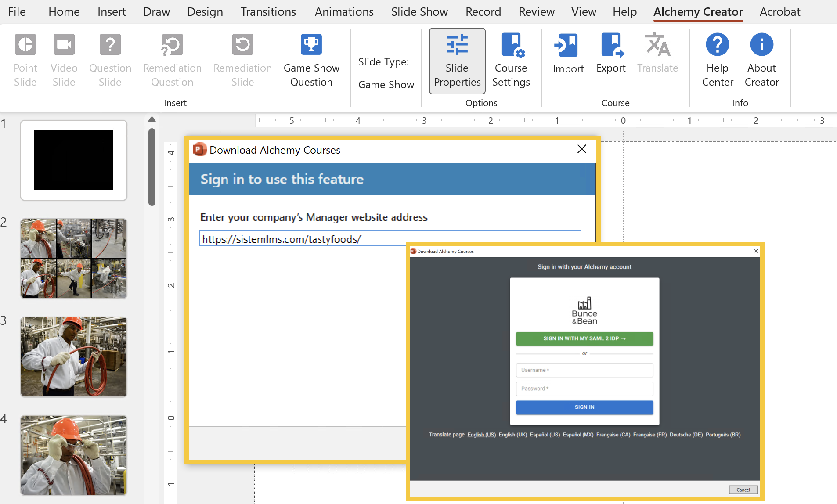Open the Review tab
Viewport: 837px width, 504px height.
click(537, 12)
